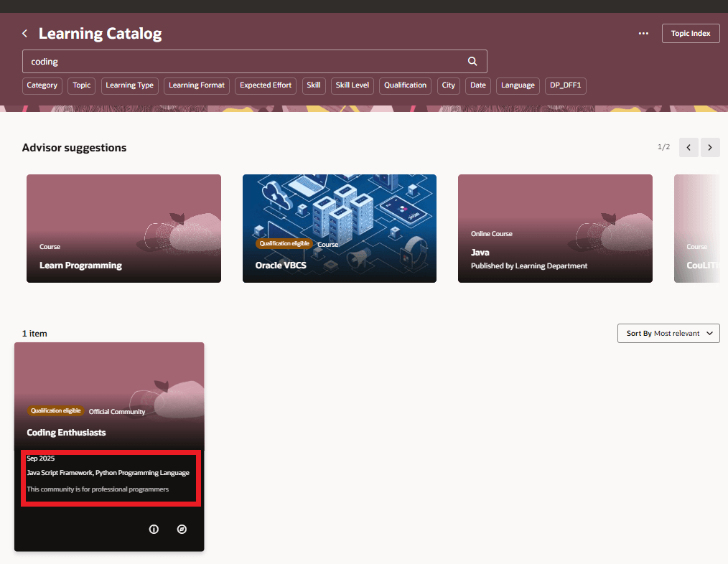Screen dimensions: 728x564
Task: Select the Learn Programming course card
Action: (123, 228)
